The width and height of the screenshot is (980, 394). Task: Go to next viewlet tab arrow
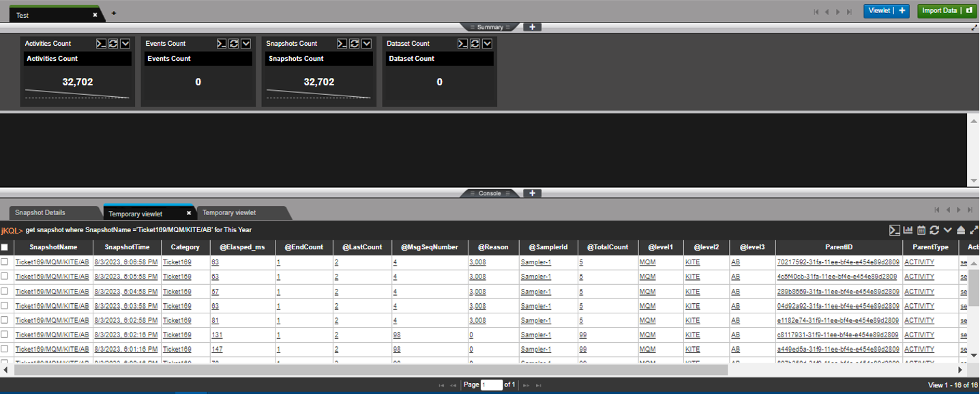click(960, 210)
